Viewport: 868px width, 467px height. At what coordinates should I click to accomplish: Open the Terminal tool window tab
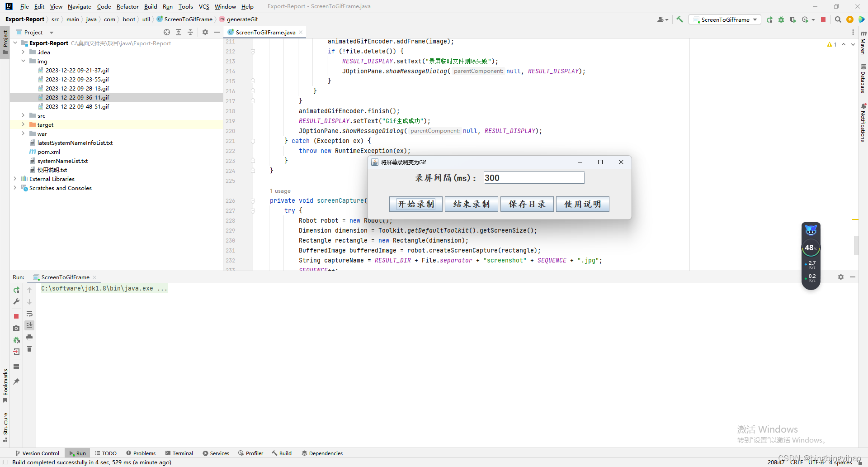click(179, 453)
